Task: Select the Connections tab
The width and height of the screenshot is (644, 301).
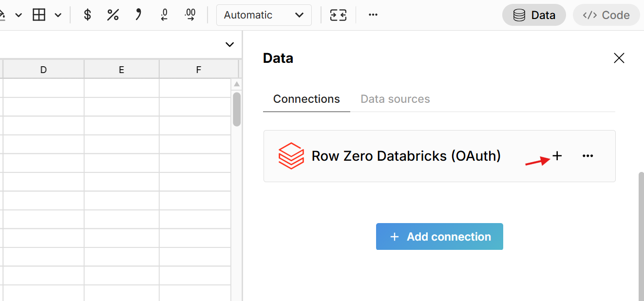Action: click(306, 99)
